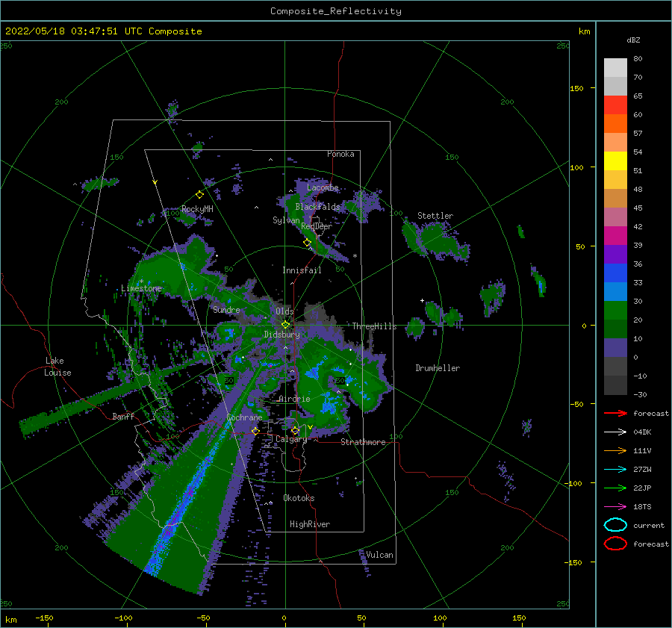Click the Limestone map label
The height and width of the screenshot is (628, 672).
point(141,288)
